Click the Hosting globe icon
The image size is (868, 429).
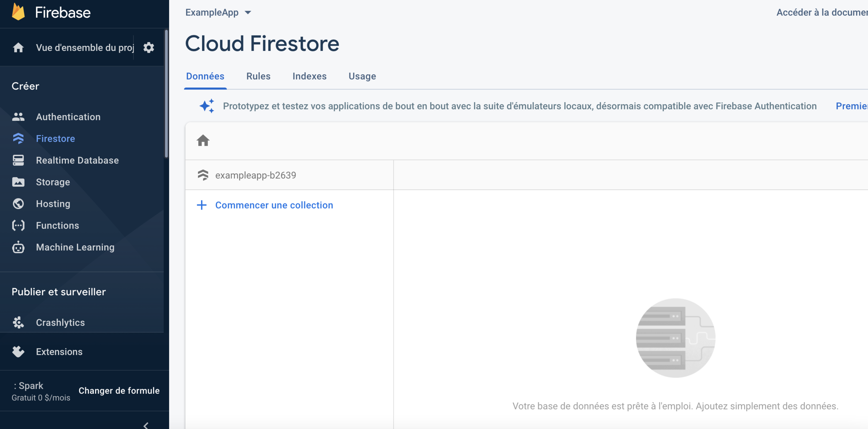click(x=18, y=204)
